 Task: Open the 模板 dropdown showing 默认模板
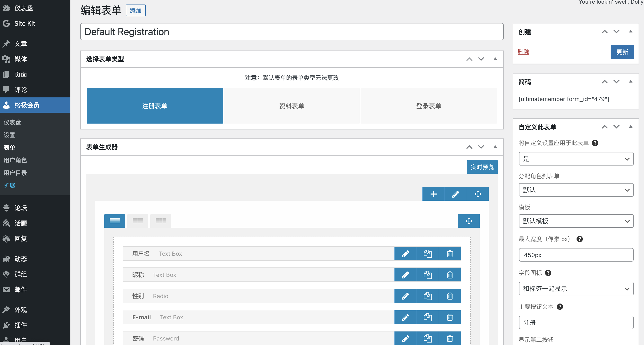(x=576, y=221)
